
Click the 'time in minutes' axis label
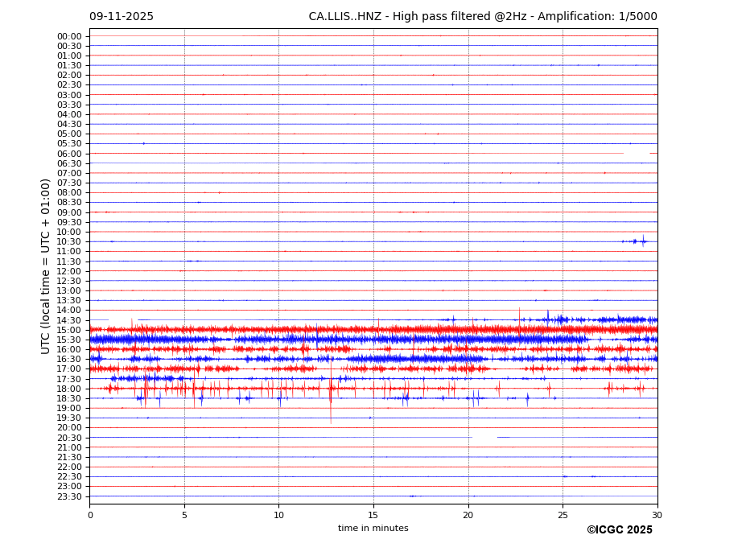pyautogui.click(x=373, y=529)
